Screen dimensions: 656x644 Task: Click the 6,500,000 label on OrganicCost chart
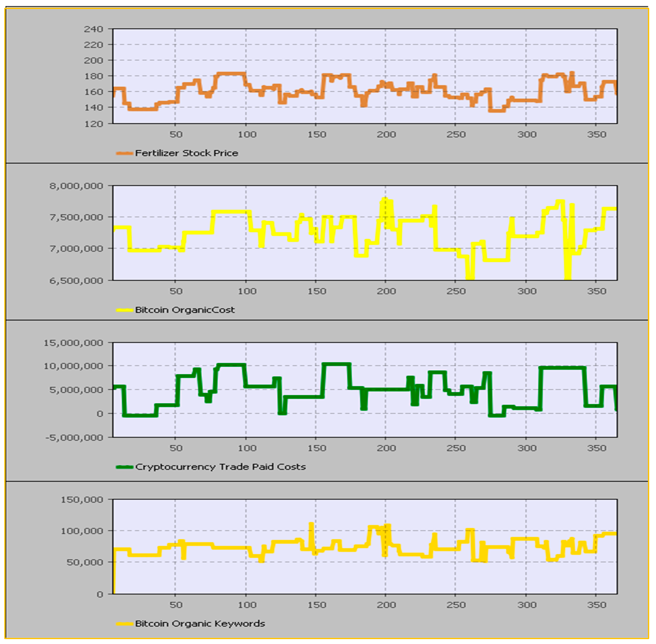(77, 281)
